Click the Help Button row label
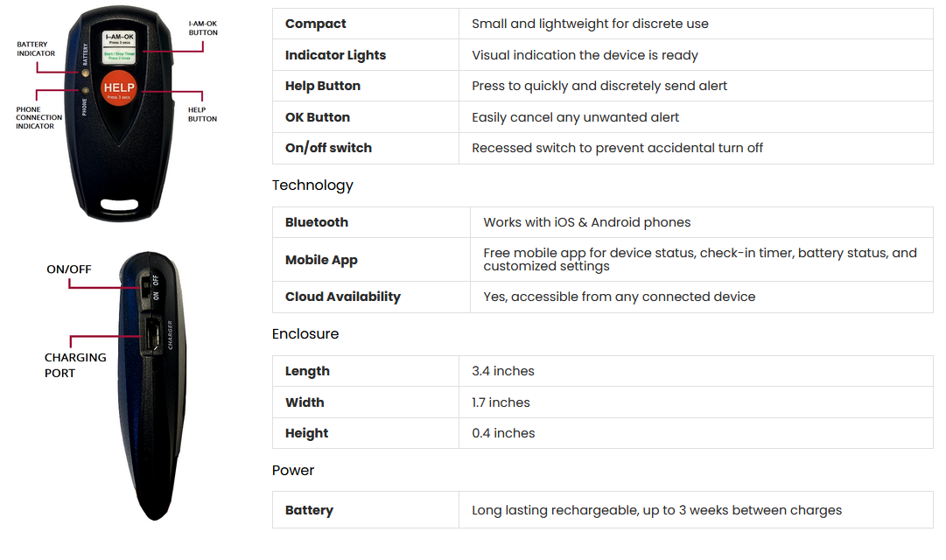 pos(322,86)
